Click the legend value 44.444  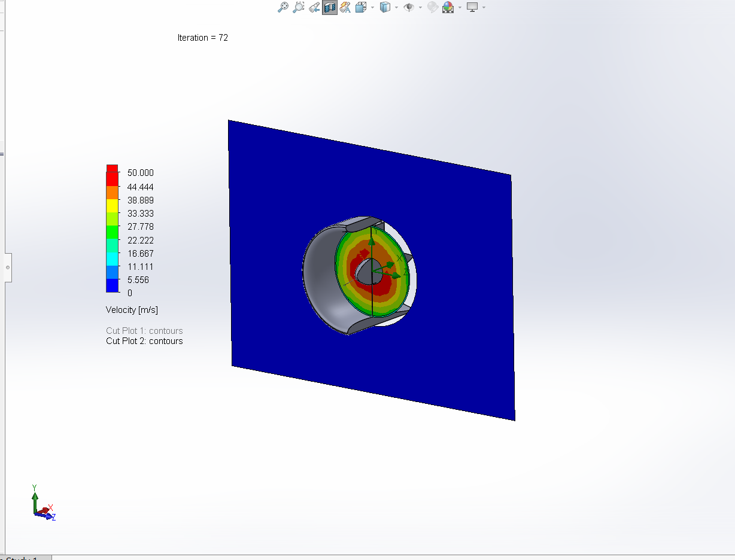point(141,187)
